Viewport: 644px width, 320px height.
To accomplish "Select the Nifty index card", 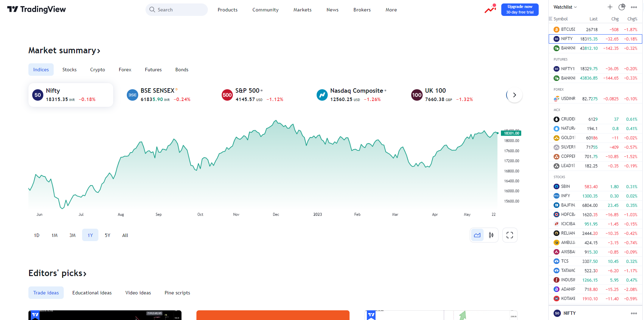I will pyautogui.click(x=71, y=95).
